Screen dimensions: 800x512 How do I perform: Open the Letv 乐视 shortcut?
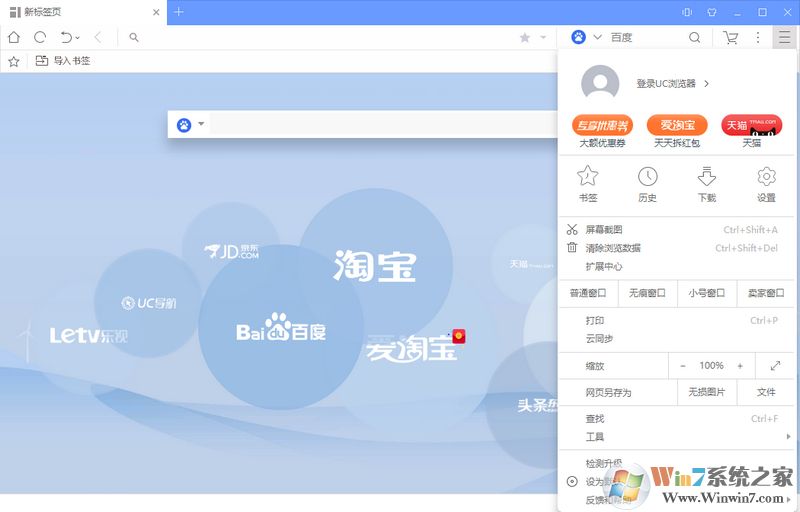[x=88, y=336]
